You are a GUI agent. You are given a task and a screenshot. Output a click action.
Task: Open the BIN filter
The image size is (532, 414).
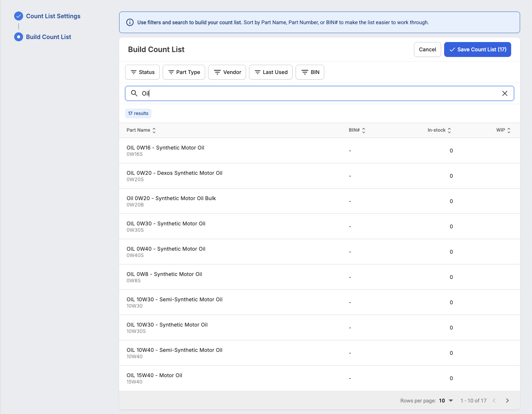click(310, 72)
